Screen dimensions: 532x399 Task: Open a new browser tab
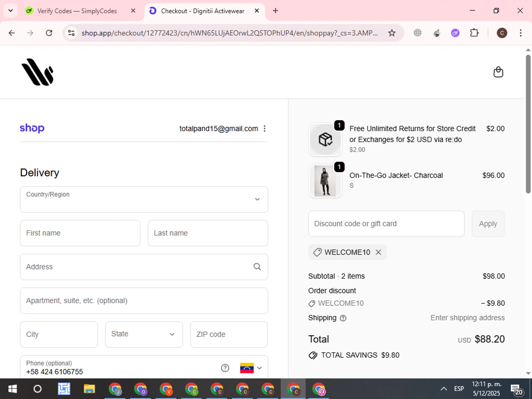tap(275, 11)
